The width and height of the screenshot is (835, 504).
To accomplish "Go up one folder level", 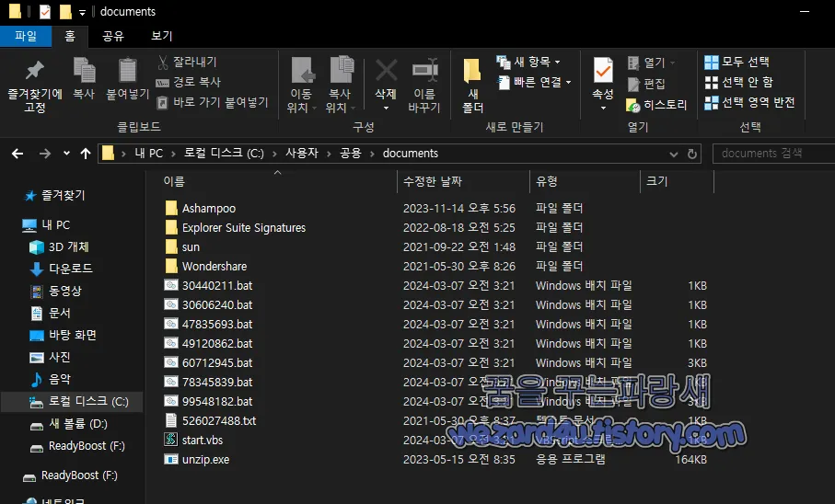I will click(x=86, y=154).
